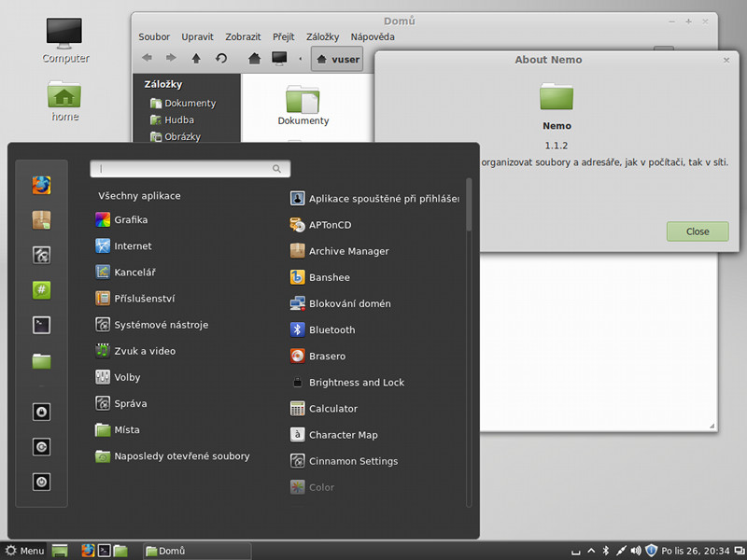Click the clock Po lis 26, 20:34
The image size is (747, 560).
[695, 551]
